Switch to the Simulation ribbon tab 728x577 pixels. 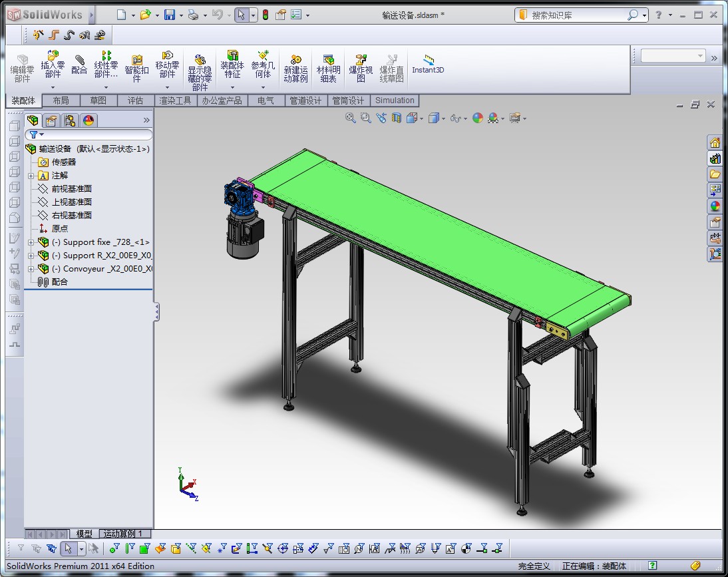coord(395,100)
